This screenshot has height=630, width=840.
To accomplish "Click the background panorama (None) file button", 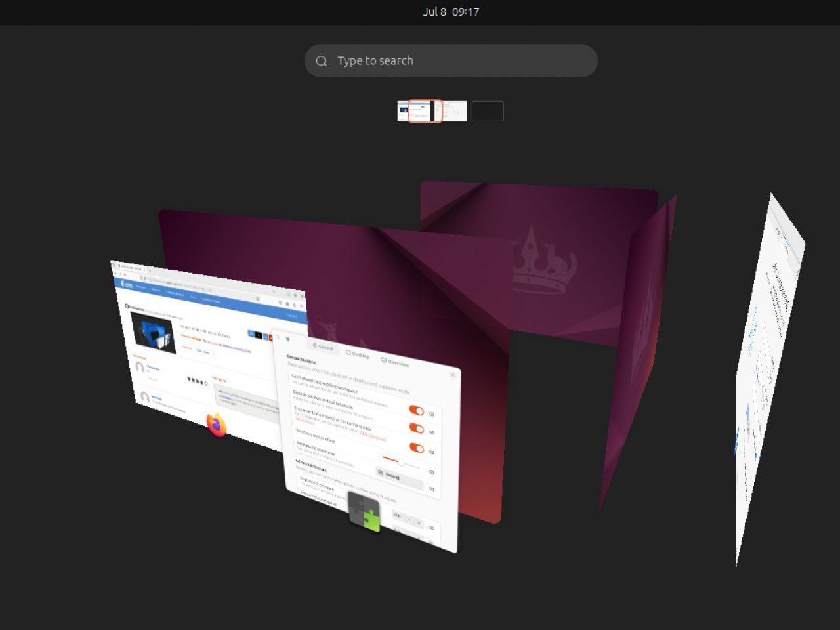I will coord(399,478).
